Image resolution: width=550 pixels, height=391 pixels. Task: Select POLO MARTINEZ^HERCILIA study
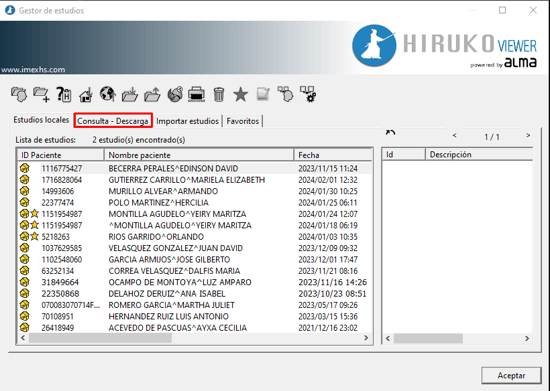(195, 202)
